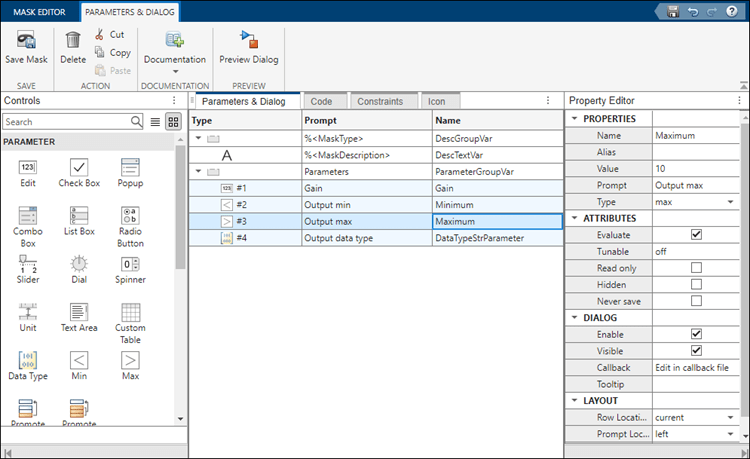The width and height of the screenshot is (750, 459).
Task: Toggle the Evaluate checkbox
Action: [x=696, y=235]
